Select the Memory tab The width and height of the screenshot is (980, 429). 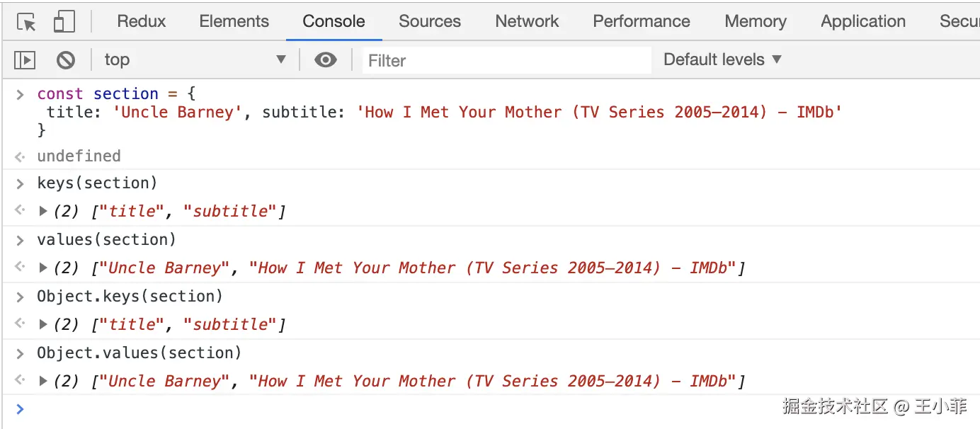point(755,21)
